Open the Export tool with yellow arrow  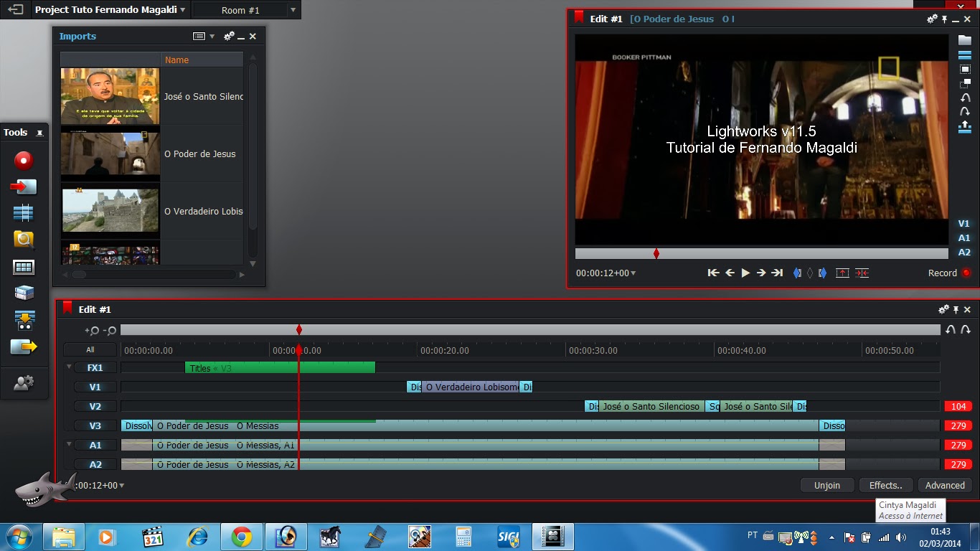24,347
